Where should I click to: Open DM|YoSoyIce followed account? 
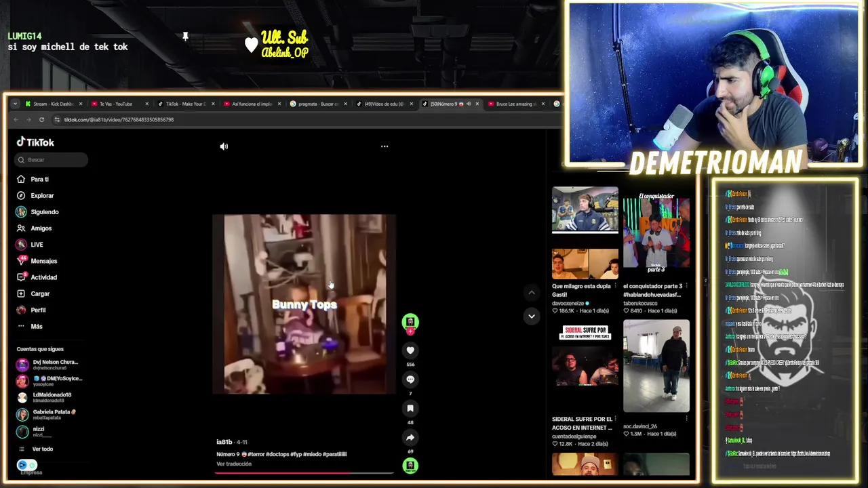pos(50,381)
